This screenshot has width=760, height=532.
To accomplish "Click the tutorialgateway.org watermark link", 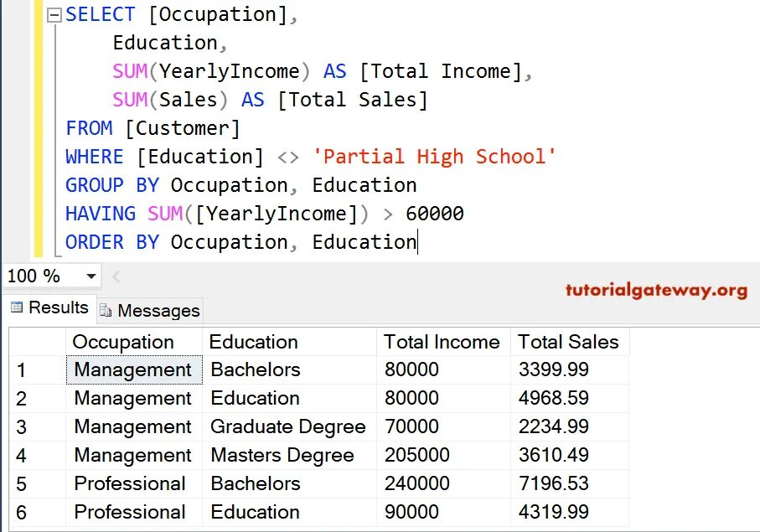I will tap(656, 290).
